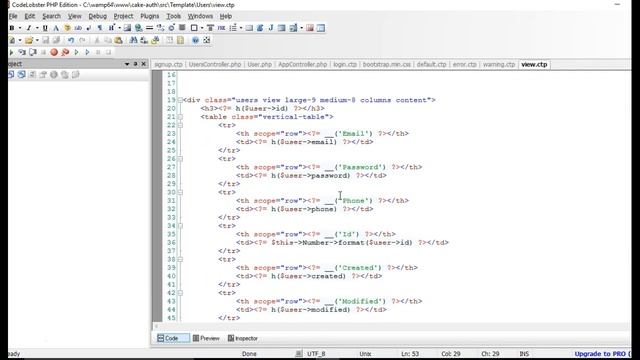Insert an image with the picture icon
This screenshot has height=360, width=640.
[x=127, y=28]
